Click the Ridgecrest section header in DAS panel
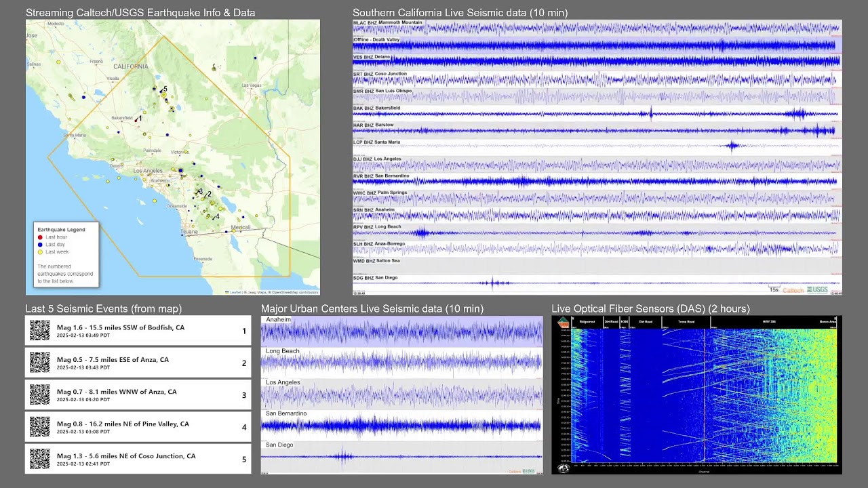 point(587,322)
